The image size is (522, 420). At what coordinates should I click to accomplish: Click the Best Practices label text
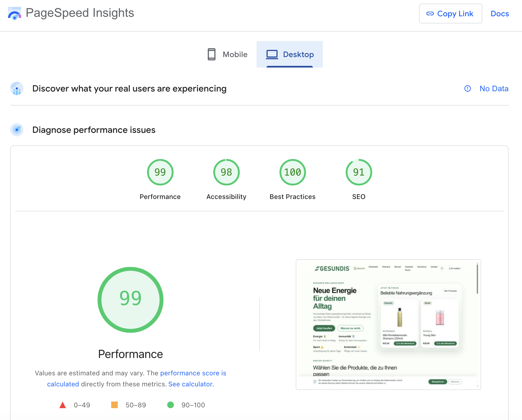click(293, 196)
